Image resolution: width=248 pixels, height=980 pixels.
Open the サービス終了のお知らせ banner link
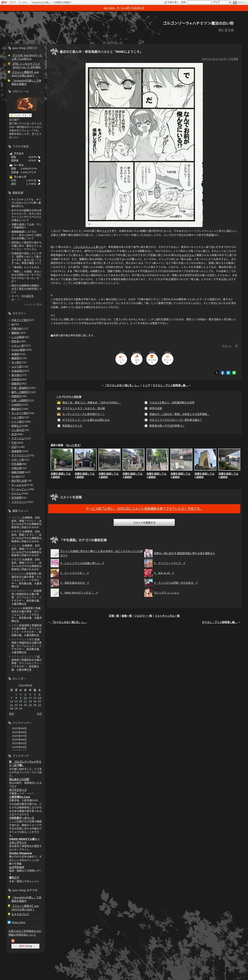[124, 8]
